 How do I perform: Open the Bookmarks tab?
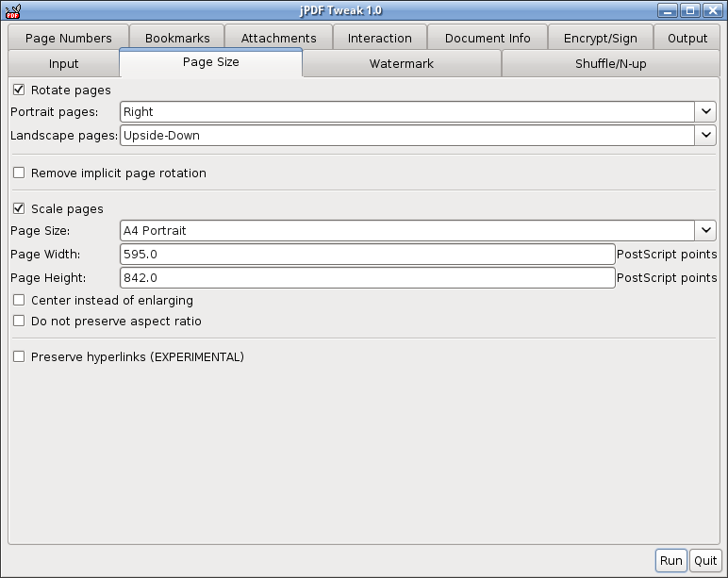(177, 38)
